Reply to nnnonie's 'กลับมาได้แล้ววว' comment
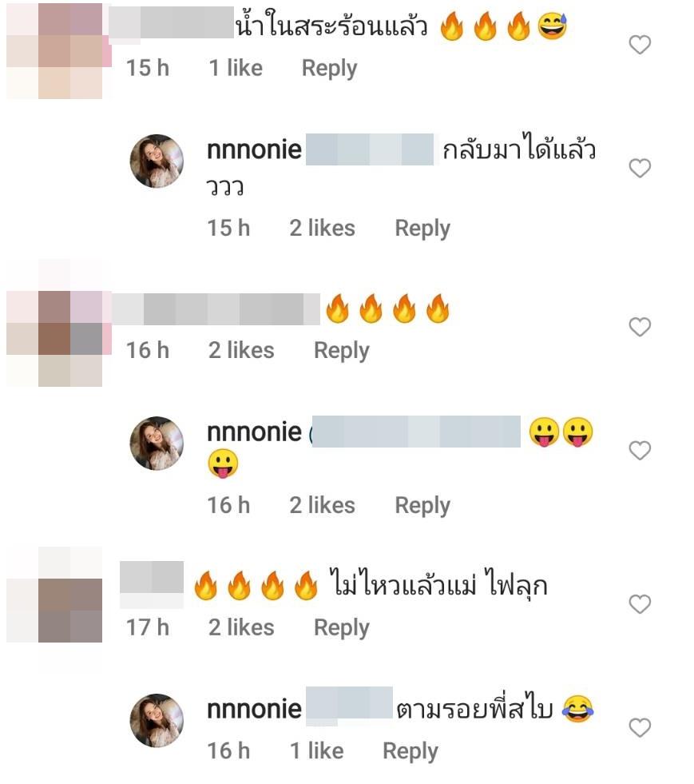Screen dimensions: 694x784 [422, 229]
